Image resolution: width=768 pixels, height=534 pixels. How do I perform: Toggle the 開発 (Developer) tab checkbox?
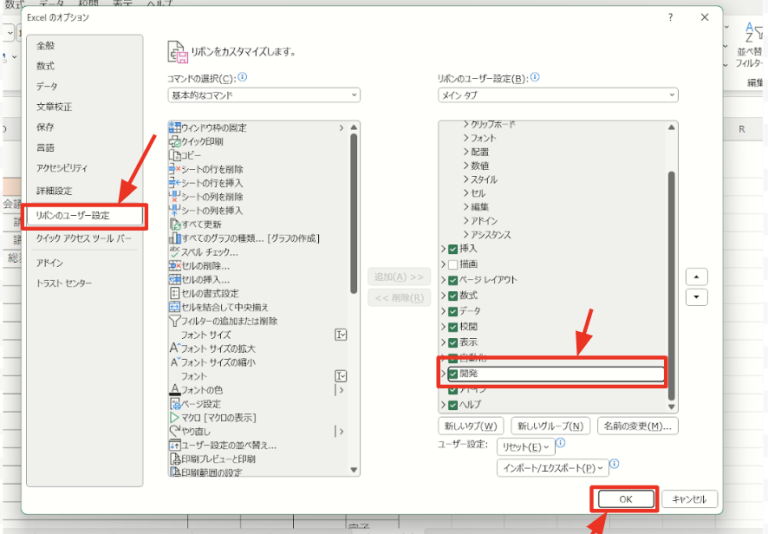click(x=454, y=373)
